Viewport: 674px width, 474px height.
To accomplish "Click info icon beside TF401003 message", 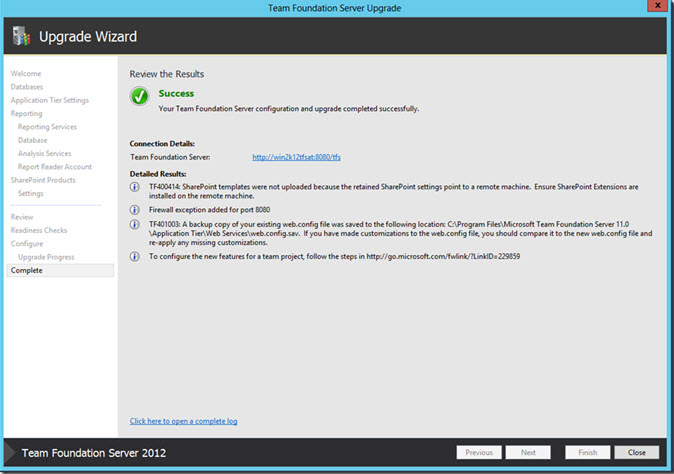I will (135, 224).
